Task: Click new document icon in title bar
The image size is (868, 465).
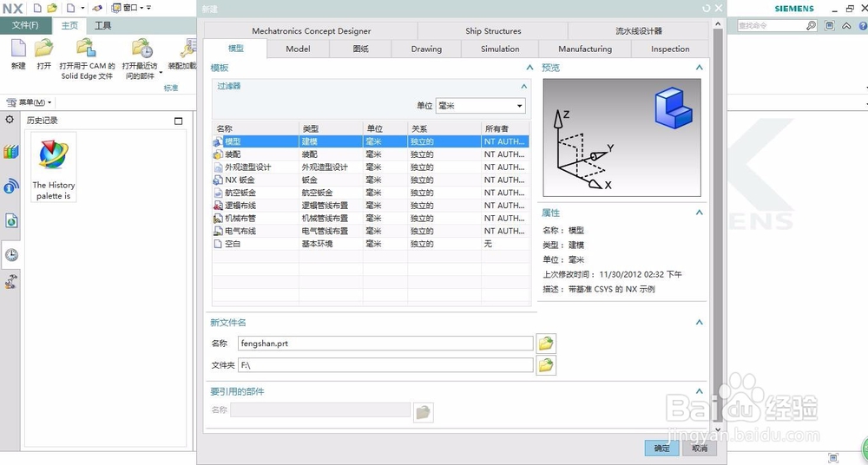Action: tap(37, 8)
